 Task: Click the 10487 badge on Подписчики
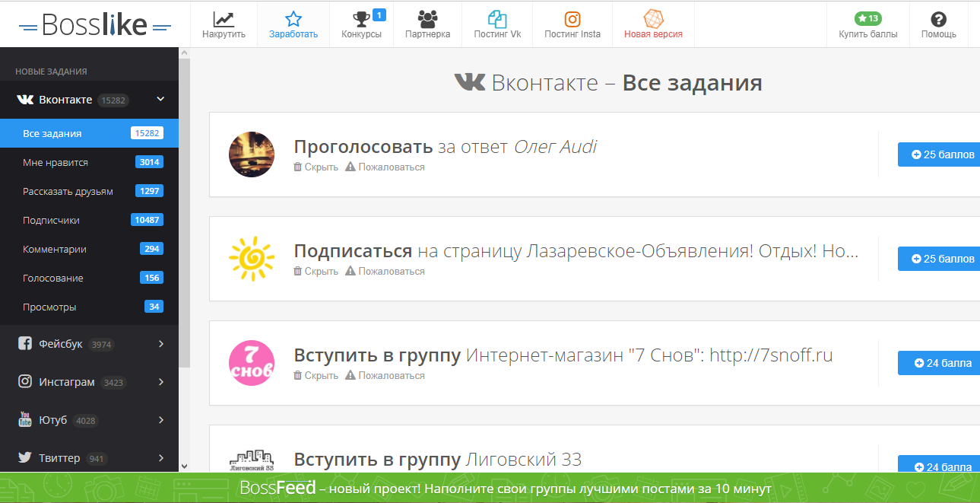147,220
